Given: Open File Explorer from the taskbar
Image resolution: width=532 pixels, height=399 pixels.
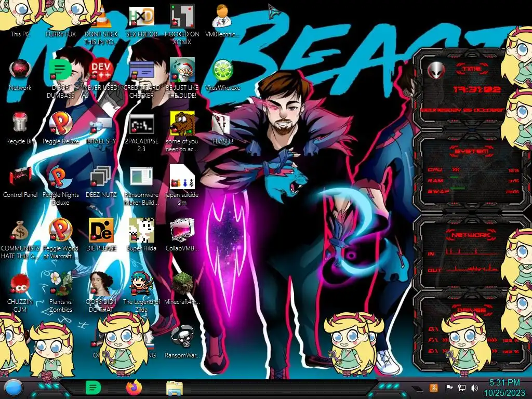Looking at the screenshot, I should (175, 388).
